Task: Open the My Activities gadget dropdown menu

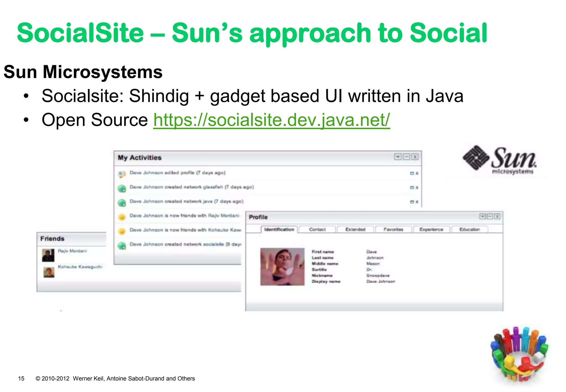Action: [398, 157]
